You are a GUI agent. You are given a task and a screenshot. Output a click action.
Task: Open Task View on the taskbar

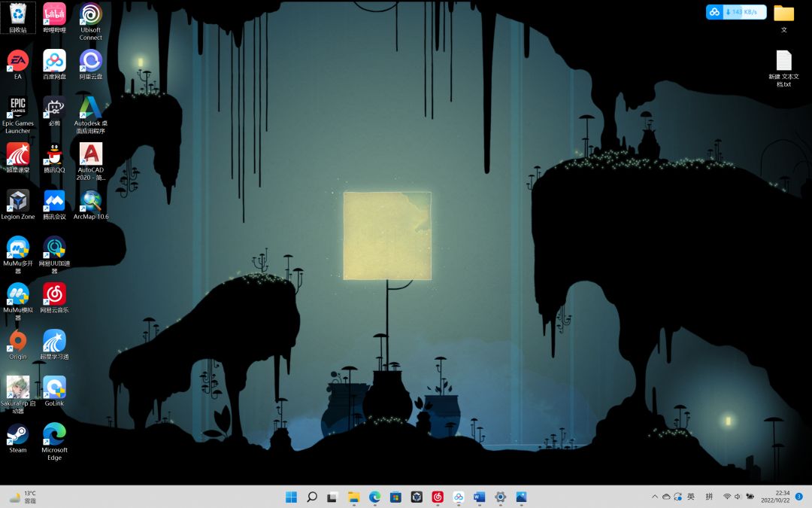coord(332,497)
